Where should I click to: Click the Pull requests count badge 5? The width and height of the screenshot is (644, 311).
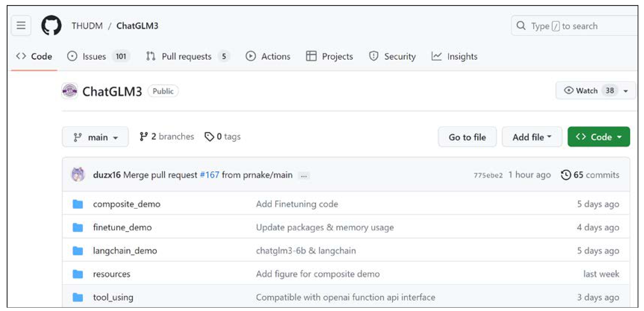click(x=224, y=56)
